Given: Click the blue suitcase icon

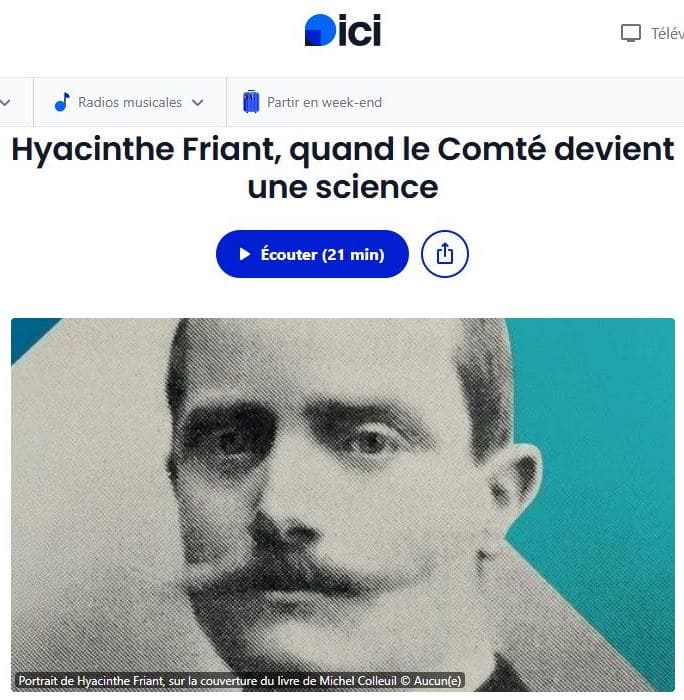Looking at the screenshot, I should tap(251, 102).
